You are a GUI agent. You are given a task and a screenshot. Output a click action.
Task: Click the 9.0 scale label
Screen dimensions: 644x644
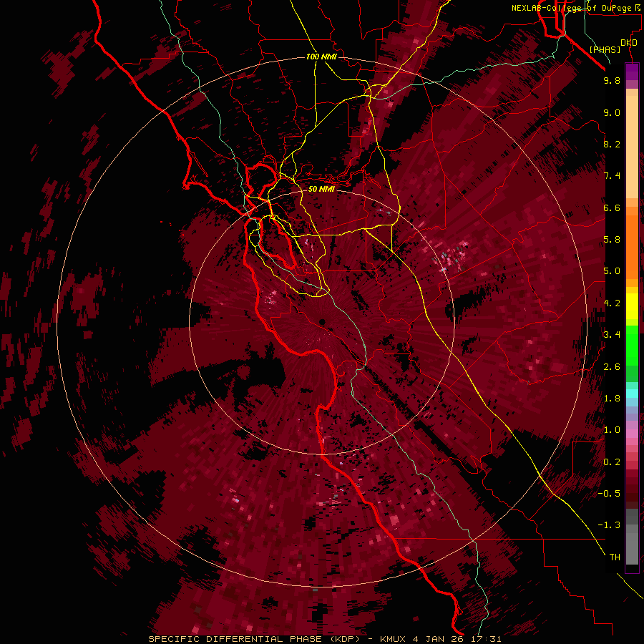point(612,112)
